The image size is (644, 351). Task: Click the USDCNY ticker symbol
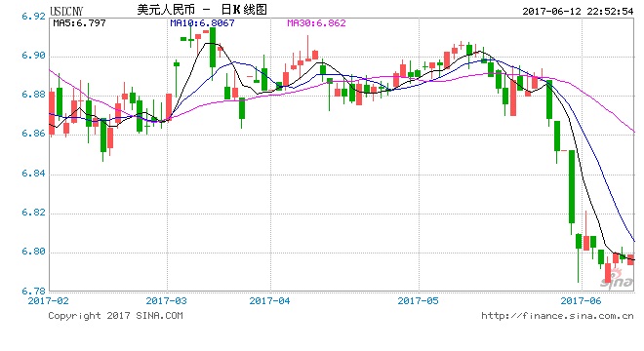click(x=66, y=11)
